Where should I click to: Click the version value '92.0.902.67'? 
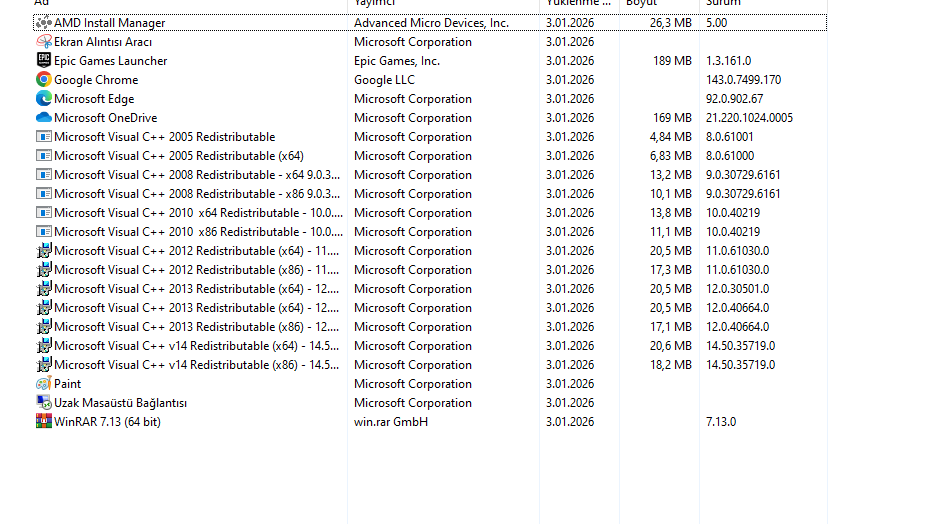click(734, 99)
